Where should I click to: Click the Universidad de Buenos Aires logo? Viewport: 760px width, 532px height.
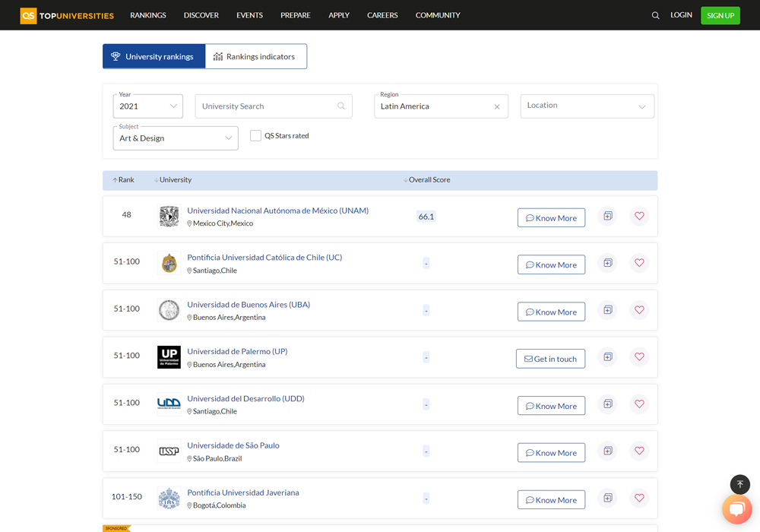169,310
